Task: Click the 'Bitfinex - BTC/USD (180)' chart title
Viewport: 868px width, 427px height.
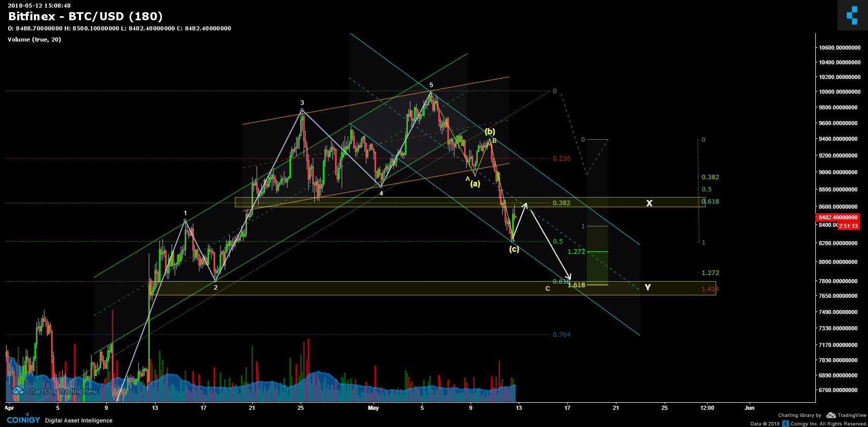Action: 86,16
